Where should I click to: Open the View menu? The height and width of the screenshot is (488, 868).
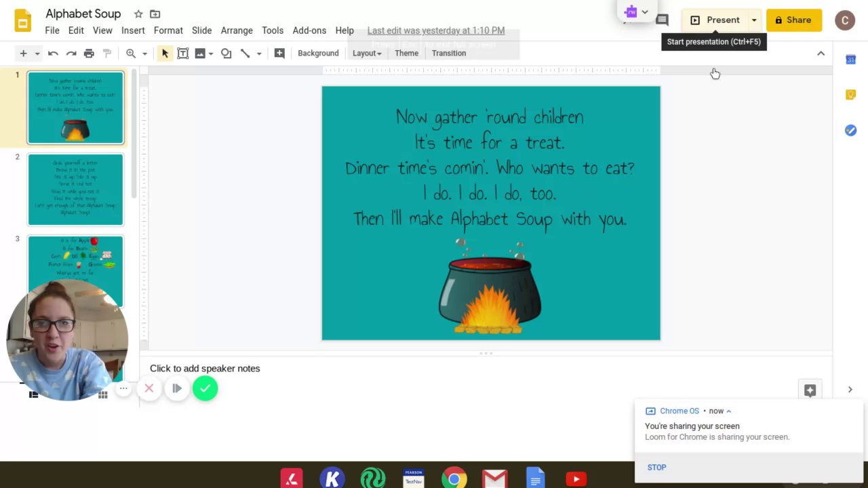click(102, 30)
